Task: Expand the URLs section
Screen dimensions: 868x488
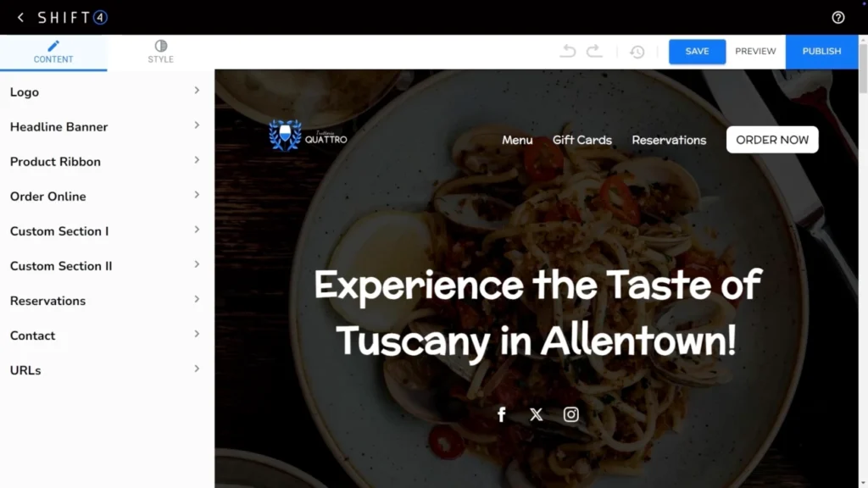Action: 105,370
